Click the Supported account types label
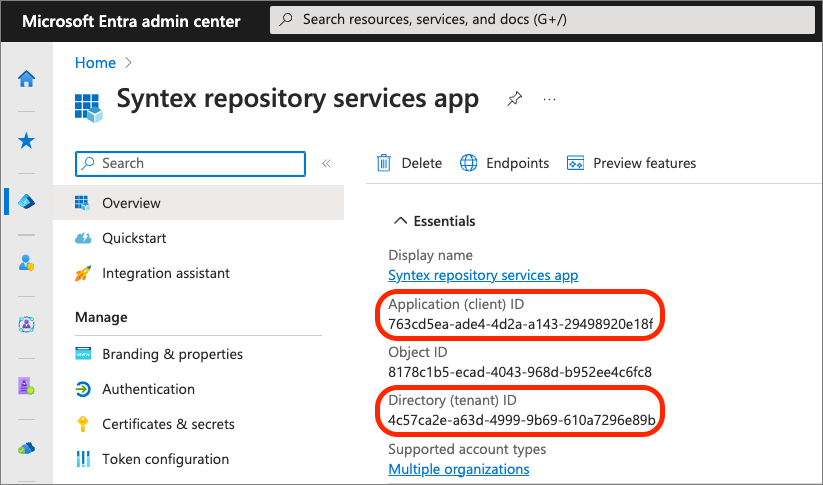This screenshot has width=823, height=485. [467, 450]
